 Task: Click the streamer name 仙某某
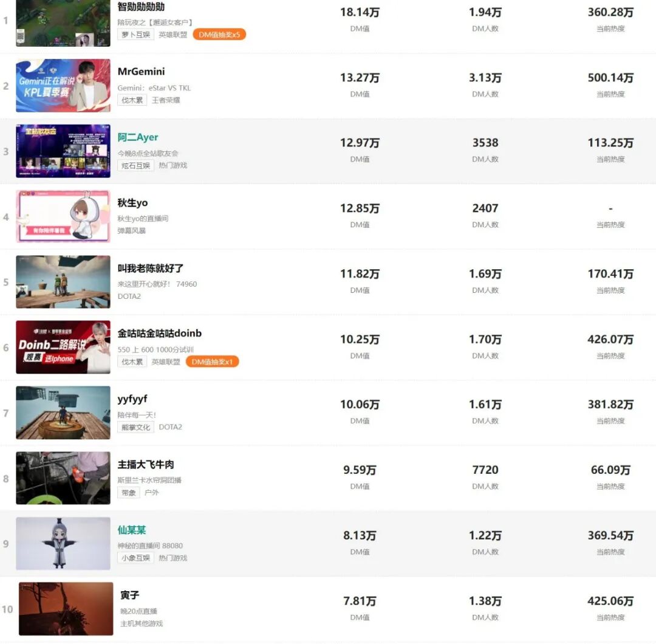point(131,530)
